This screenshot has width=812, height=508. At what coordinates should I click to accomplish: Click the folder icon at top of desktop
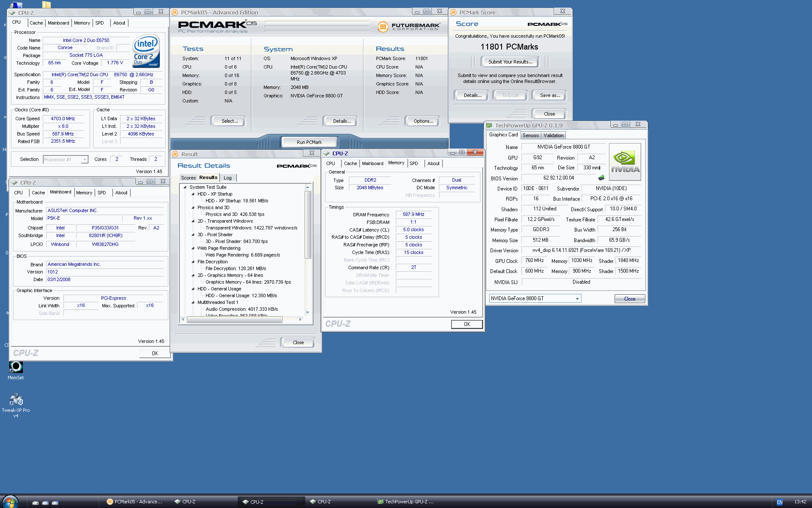point(47,4)
